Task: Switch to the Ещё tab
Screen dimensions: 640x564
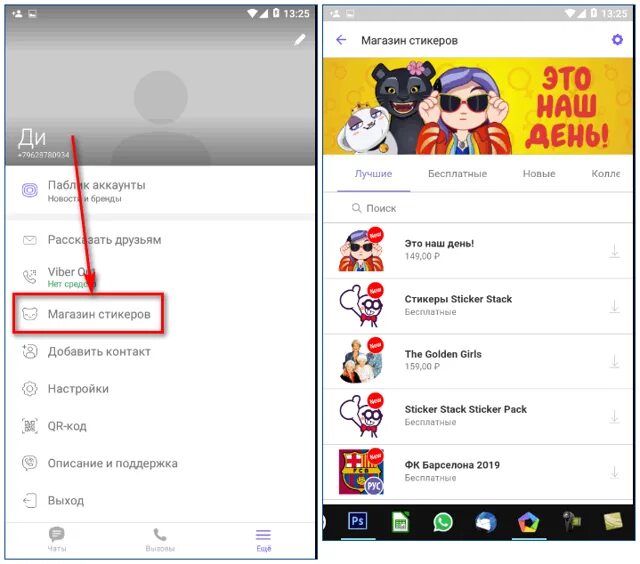Action: tap(263, 540)
